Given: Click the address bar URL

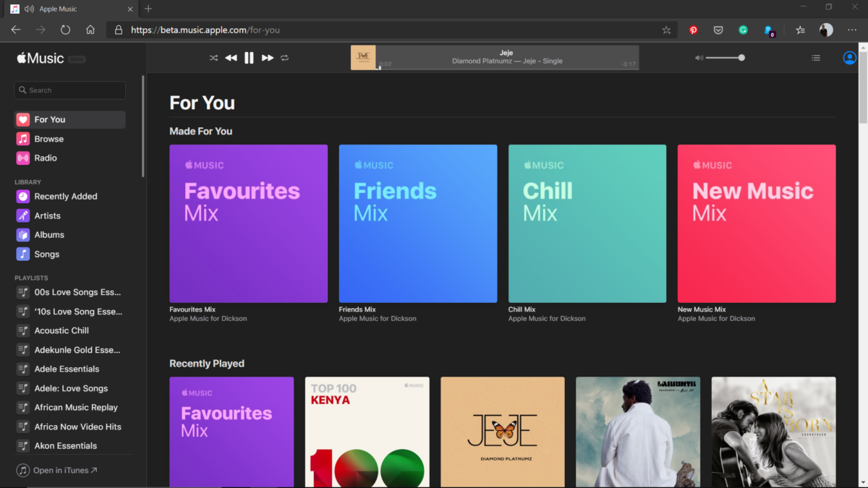Looking at the screenshot, I should point(205,30).
